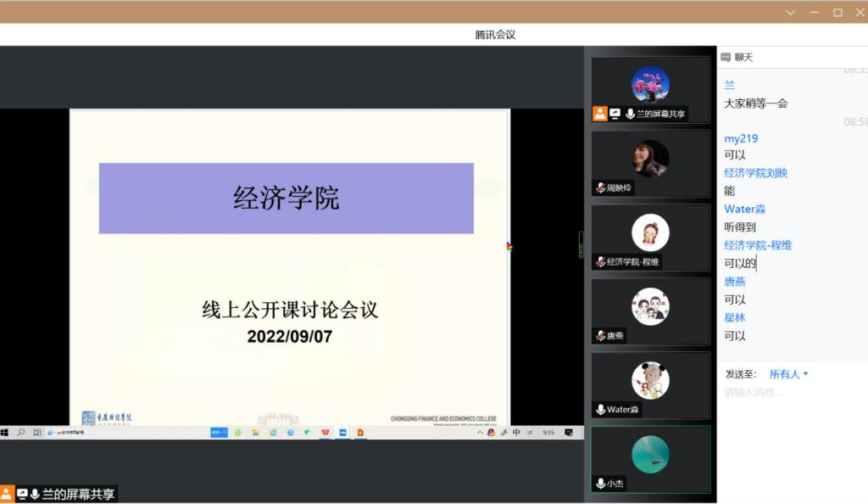Click sender name 经济学院刘映 in chat
The height and width of the screenshot is (504, 868).
click(755, 173)
